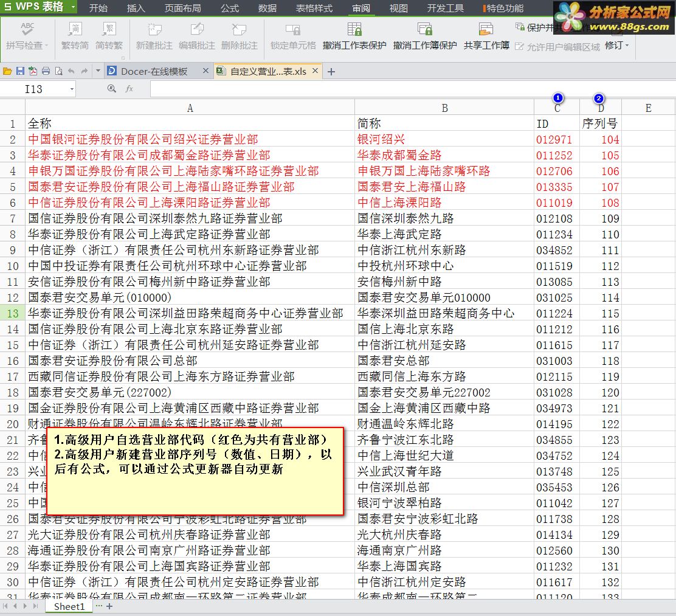Click into the formula bar input
676x616 pixels.
click(x=413, y=89)
